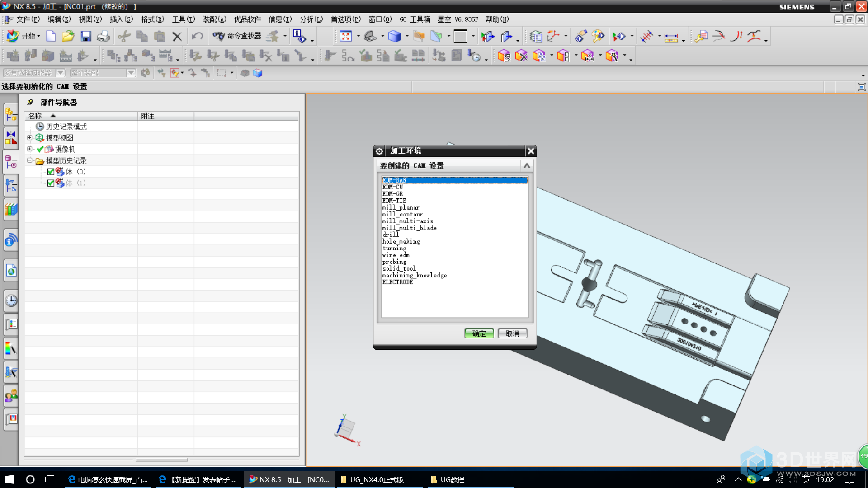Open the Part Navigator sidebar tab

pos(11,161)
